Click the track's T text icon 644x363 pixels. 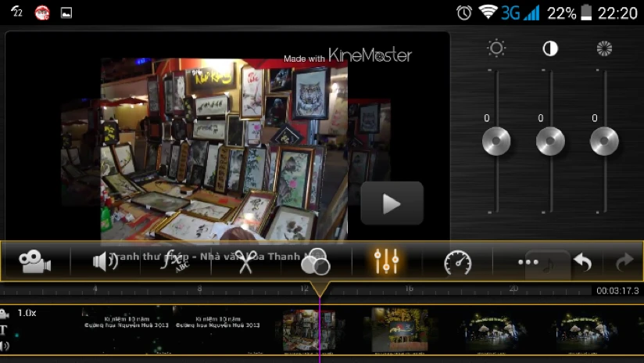point(4,329)
